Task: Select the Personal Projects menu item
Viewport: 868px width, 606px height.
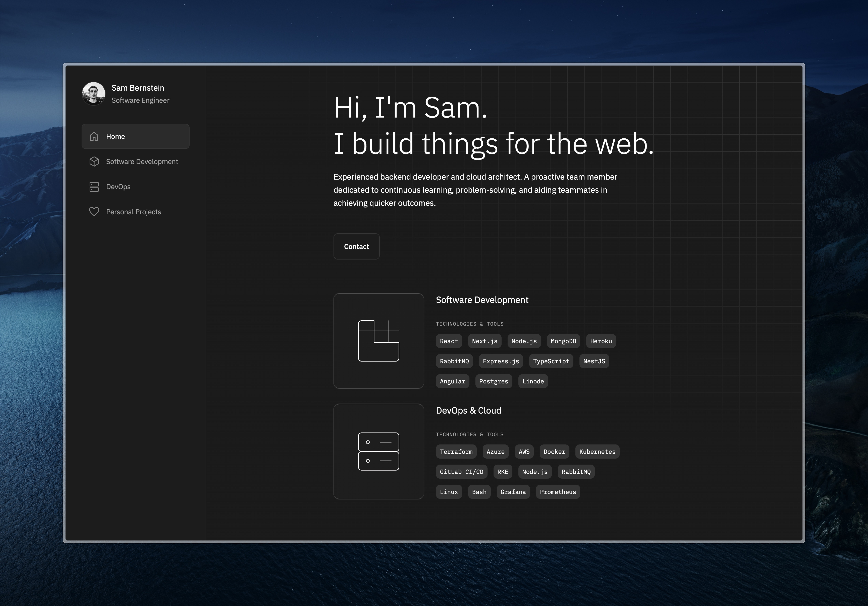Action: [x=133, y=212]
